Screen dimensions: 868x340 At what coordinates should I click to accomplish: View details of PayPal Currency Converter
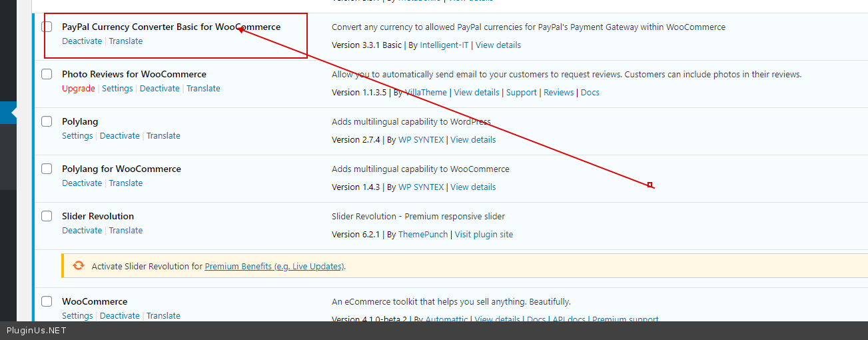click(498, 45)
